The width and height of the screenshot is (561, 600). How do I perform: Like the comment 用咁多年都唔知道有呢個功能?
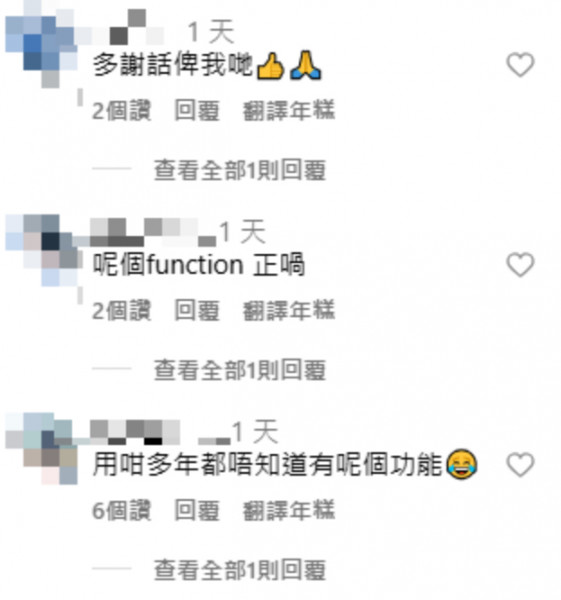[520, 465]
